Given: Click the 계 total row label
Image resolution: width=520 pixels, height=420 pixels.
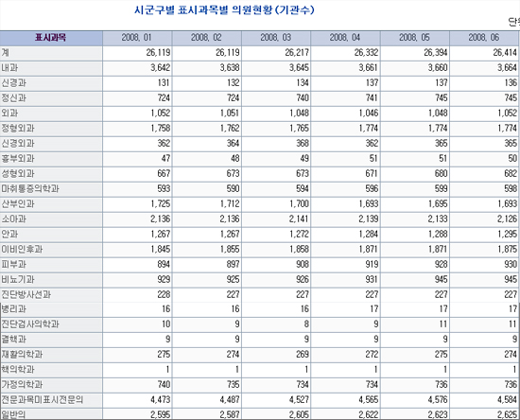Looking at the screenshot, I should pos(6,53).
